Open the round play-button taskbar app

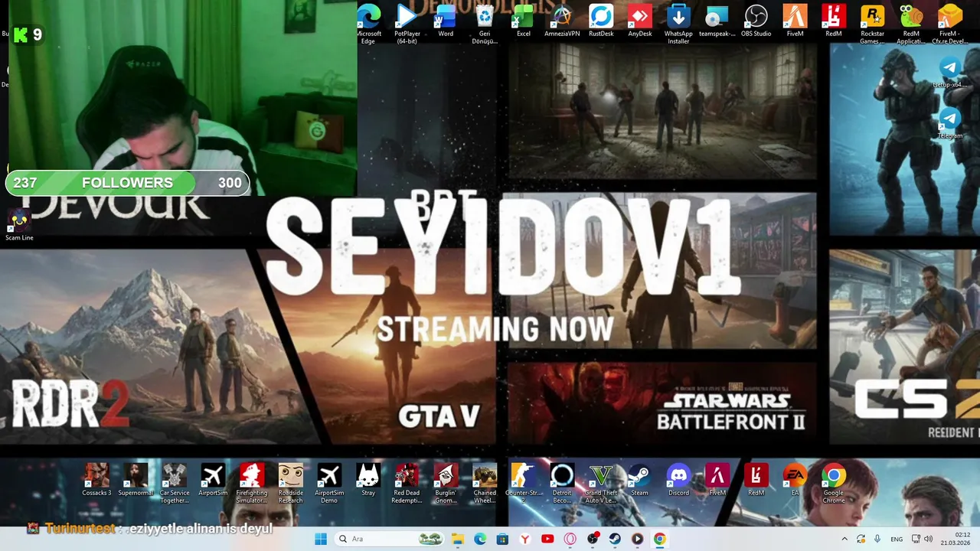637,539
